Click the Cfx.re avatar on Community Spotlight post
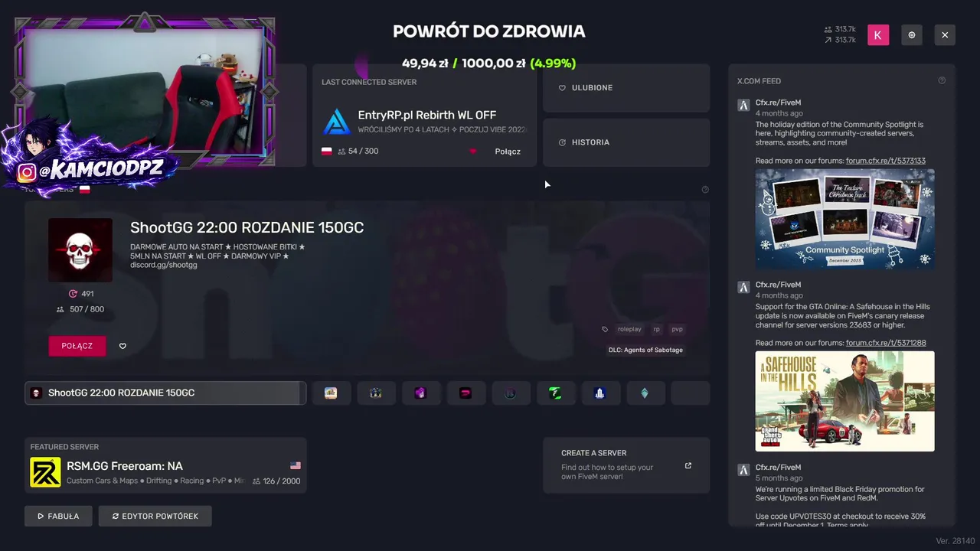This screenshot has width=980, height=551. (743, 106)
